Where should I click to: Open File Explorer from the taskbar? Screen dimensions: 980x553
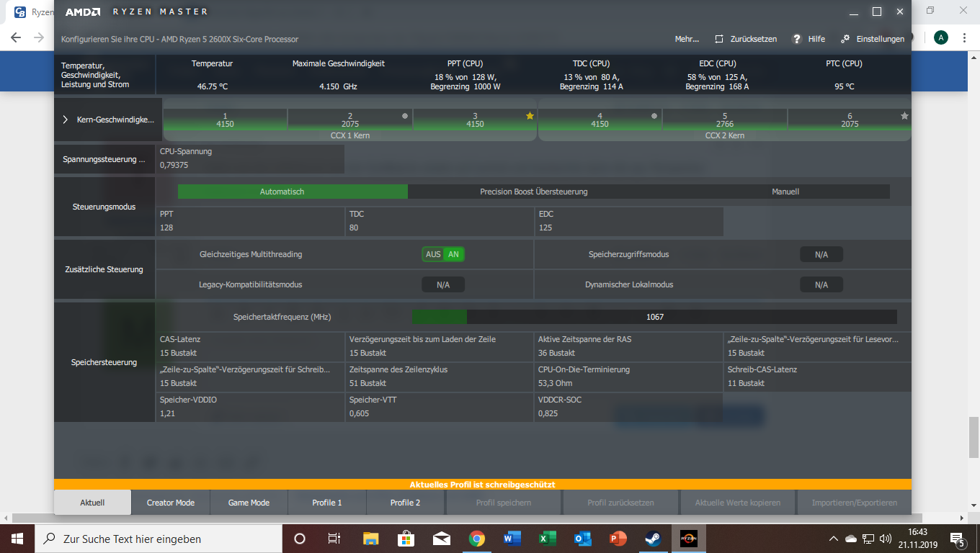370,539
